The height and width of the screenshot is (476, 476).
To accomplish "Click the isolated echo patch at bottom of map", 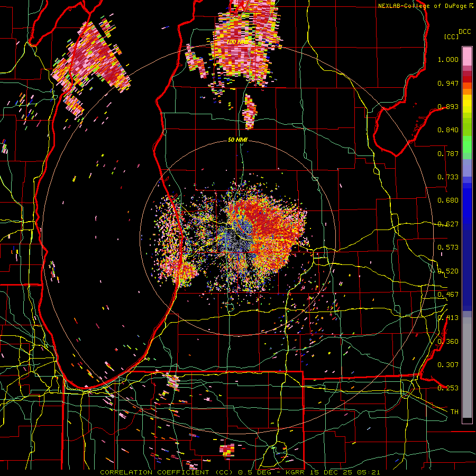I will (227, 451).
